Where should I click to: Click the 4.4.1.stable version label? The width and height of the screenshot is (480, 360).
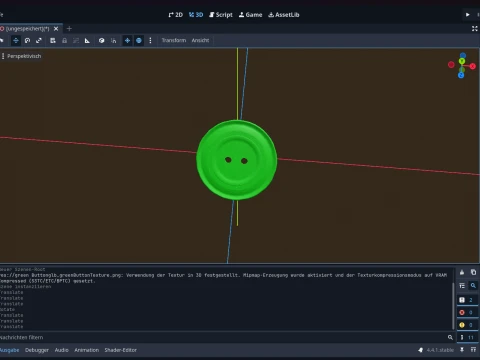(440, 350)
